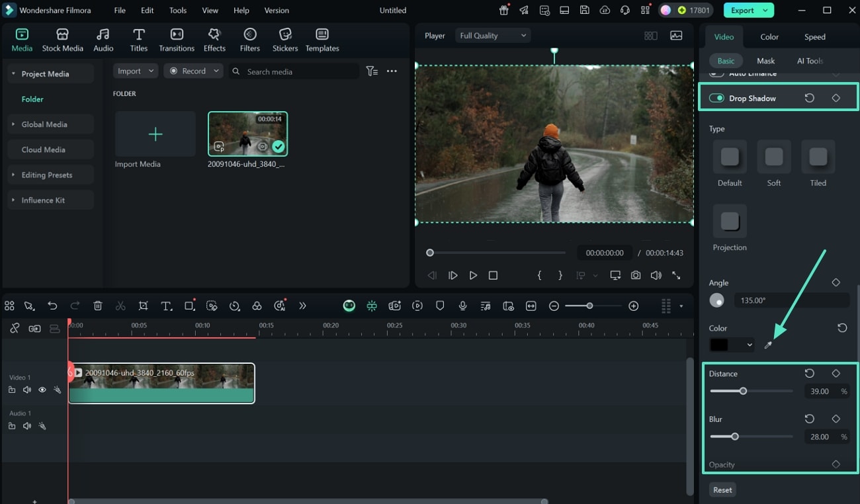Click the Export button
Image resolution: width=860 pixels, height=504 pixels.
pos(748,10)
